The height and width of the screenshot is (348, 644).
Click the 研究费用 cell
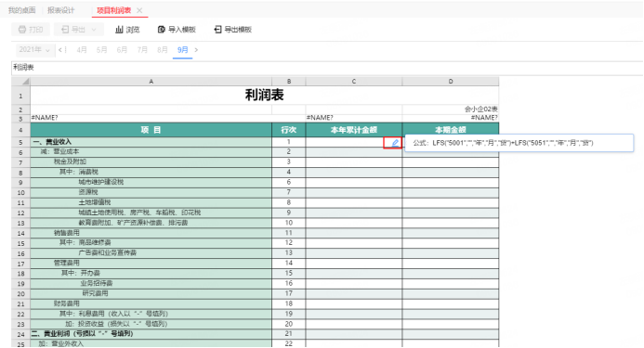151,294
